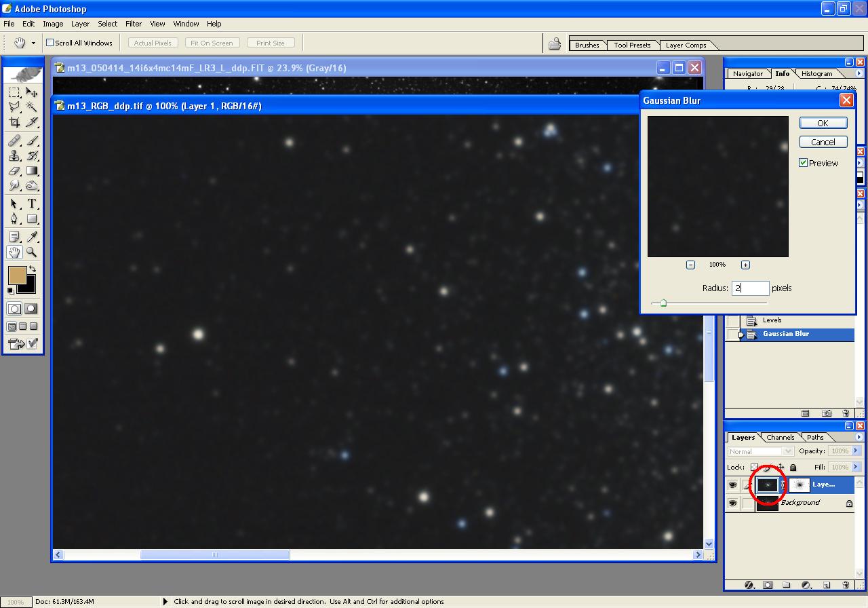Click the foreground color swatch

coord(17,275)
